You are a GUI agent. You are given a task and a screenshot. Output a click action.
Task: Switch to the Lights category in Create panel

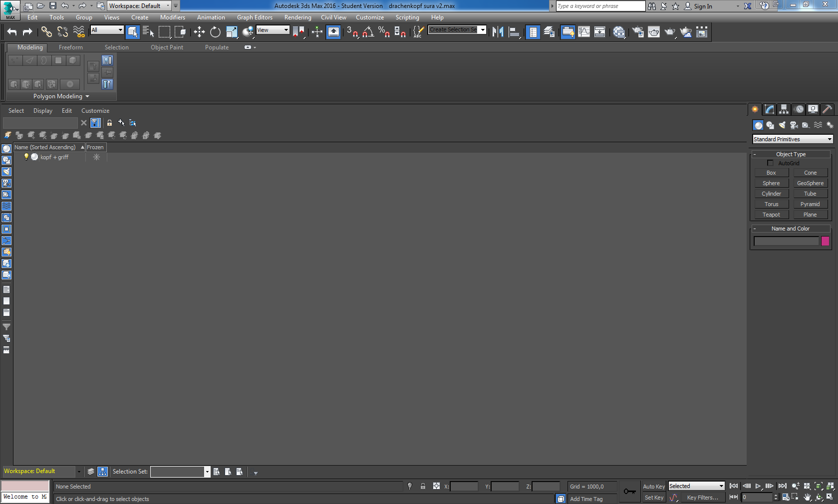coord(782,125)
